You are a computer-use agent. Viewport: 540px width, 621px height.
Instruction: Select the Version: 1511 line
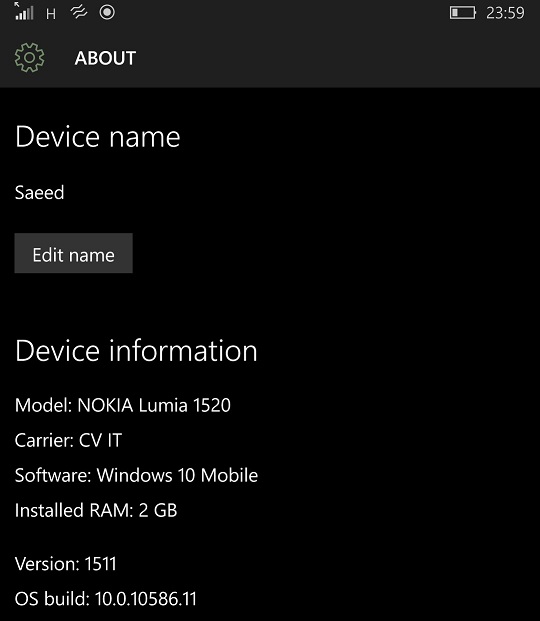coord(66,564)
